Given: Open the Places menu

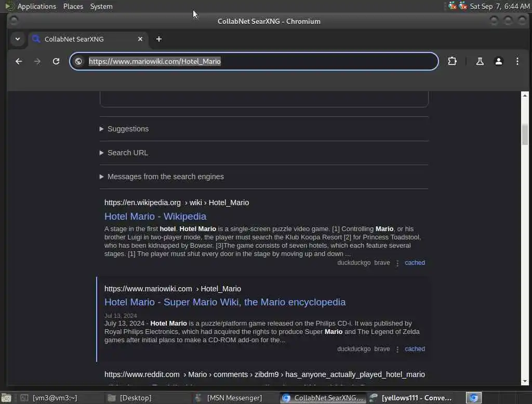Looking at the screenshot, I should [x=73, y=6].
